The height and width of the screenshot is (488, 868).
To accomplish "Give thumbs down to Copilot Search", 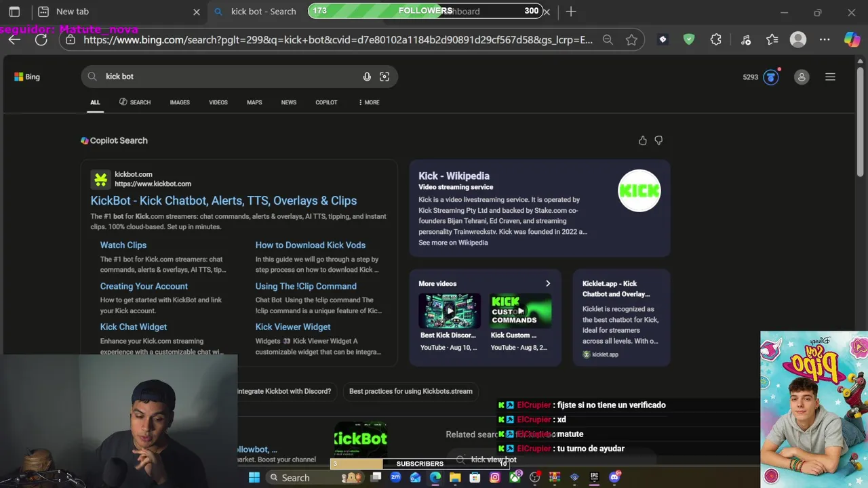I will 658,140.
